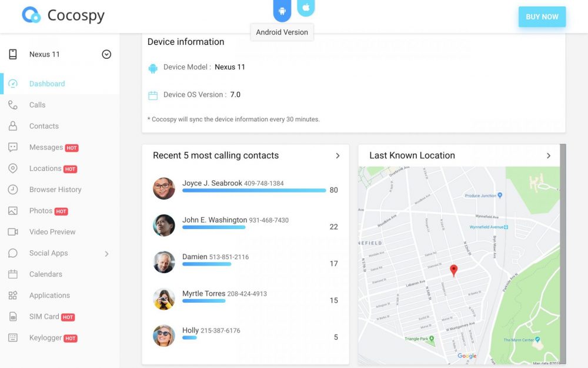Click Joyce J. Seabrook's profile photo
Screen dimensions: 588x368
[x=164, y=188]
